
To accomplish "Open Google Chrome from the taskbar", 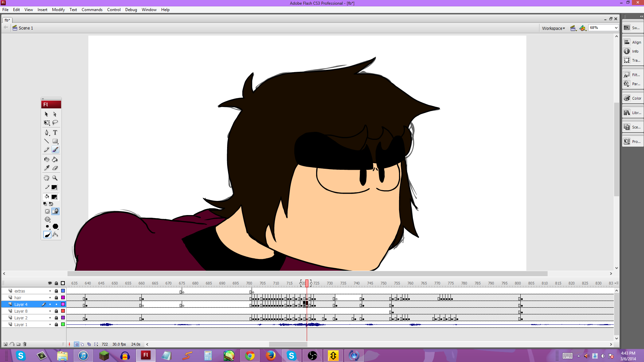I will point(250,356).
